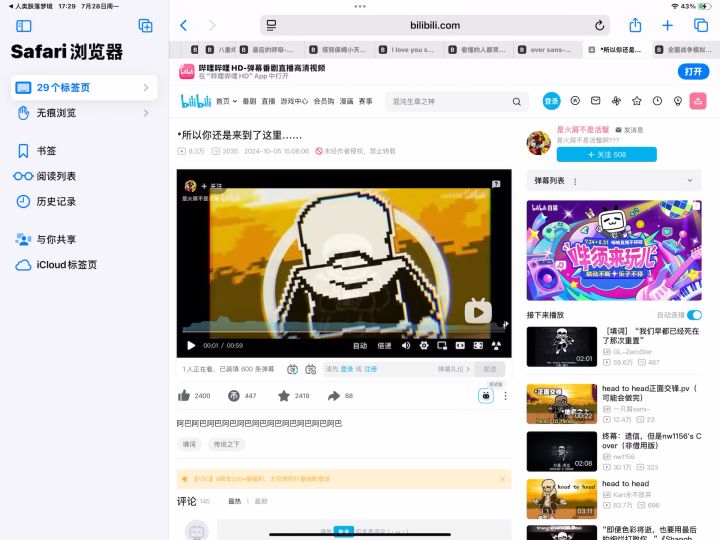Click the 填词 tag
The width and height of the screenshot is (720, 540).
[x=189, y=444]
